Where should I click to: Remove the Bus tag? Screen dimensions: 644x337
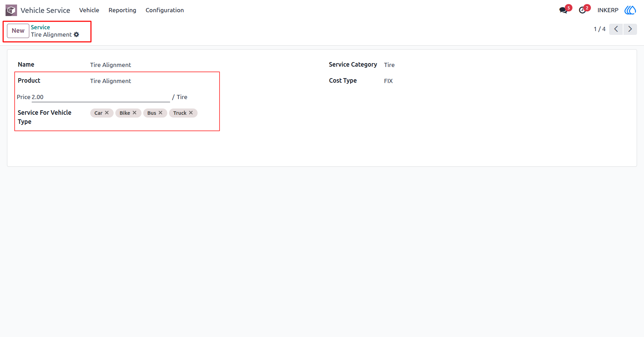[x=161, y=113]
